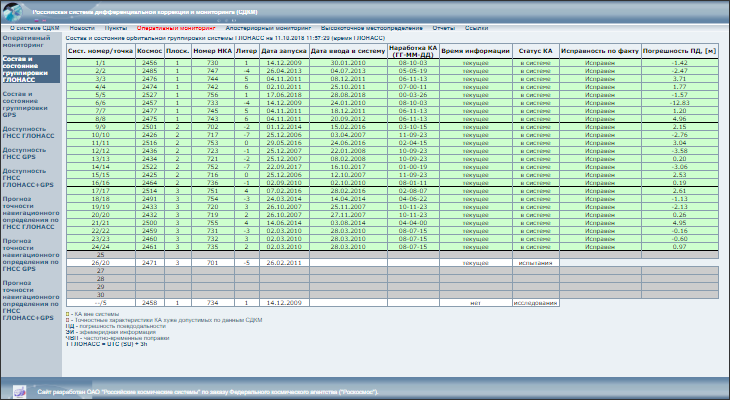
Task: Click the 'Номер НКА' column header
Action: click(212, 51)
